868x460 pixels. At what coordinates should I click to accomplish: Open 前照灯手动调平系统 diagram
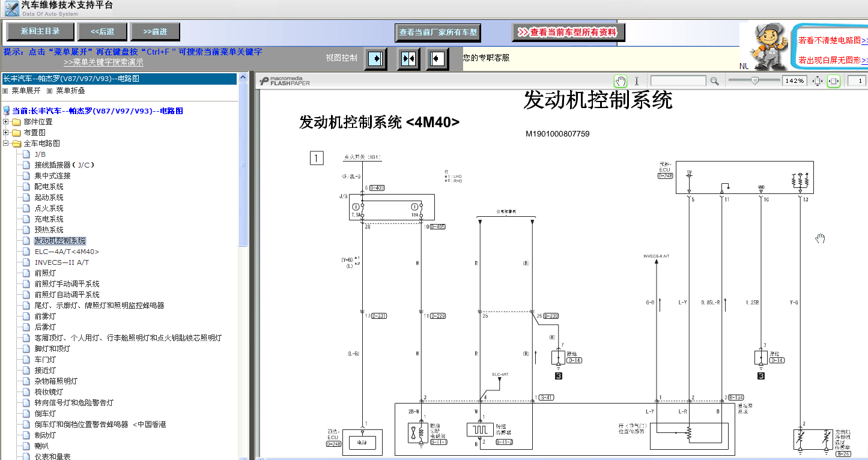pyautogui.click(x=67, y=284)
